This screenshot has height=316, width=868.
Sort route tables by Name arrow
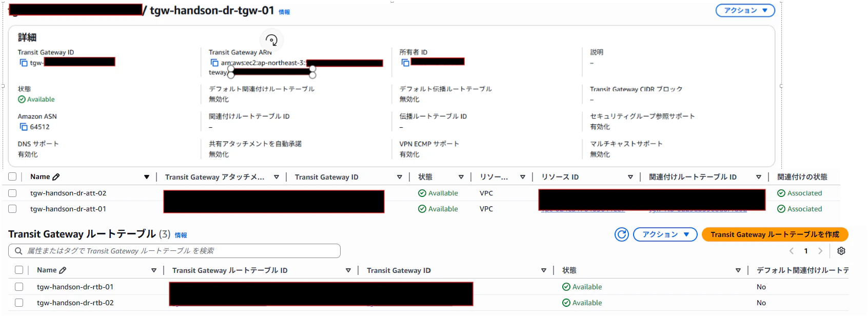154,270
